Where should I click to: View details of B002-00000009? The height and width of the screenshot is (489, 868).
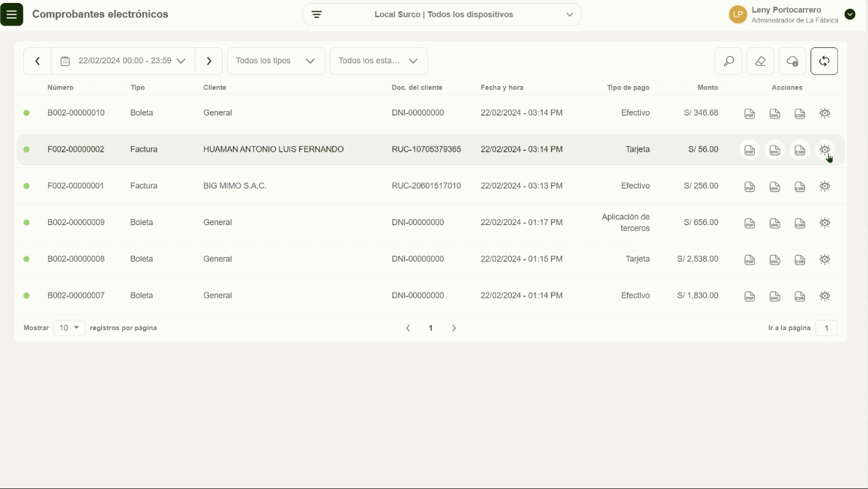825,223
